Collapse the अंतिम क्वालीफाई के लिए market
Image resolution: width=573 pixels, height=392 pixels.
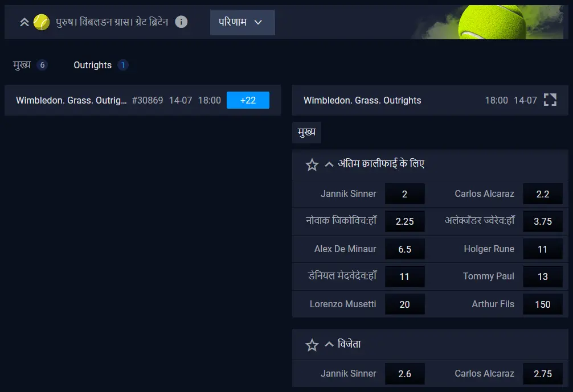pyautogui.click(x=329, y=164)
